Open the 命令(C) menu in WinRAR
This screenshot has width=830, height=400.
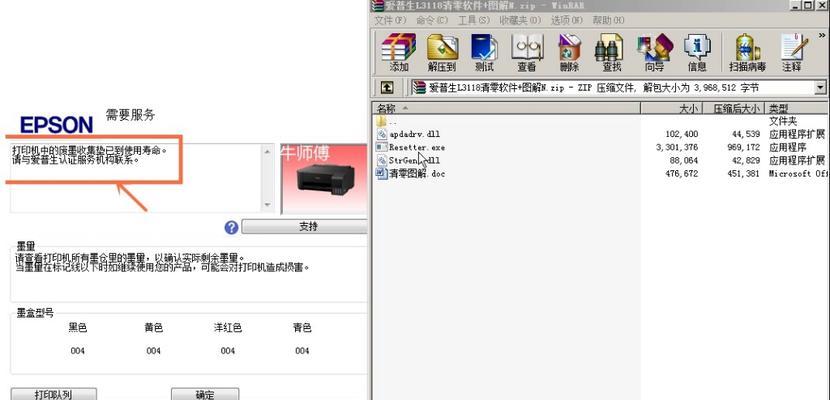432,20
